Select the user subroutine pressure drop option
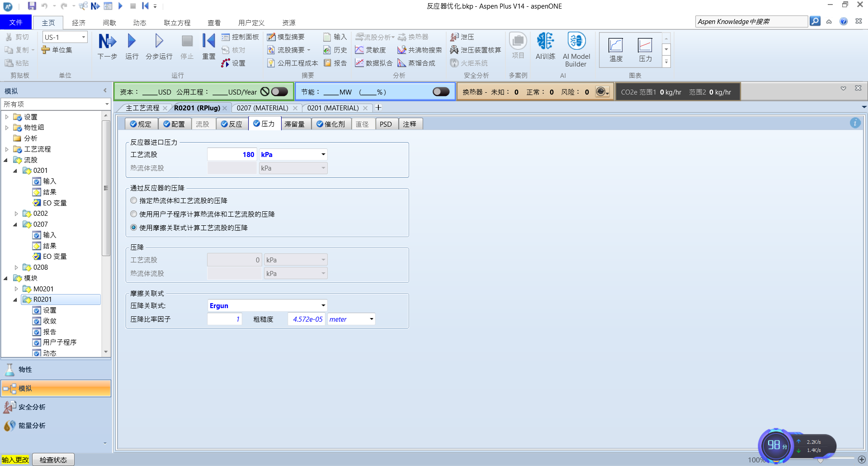This screenshot has height=466, width=868. (134, 214)
